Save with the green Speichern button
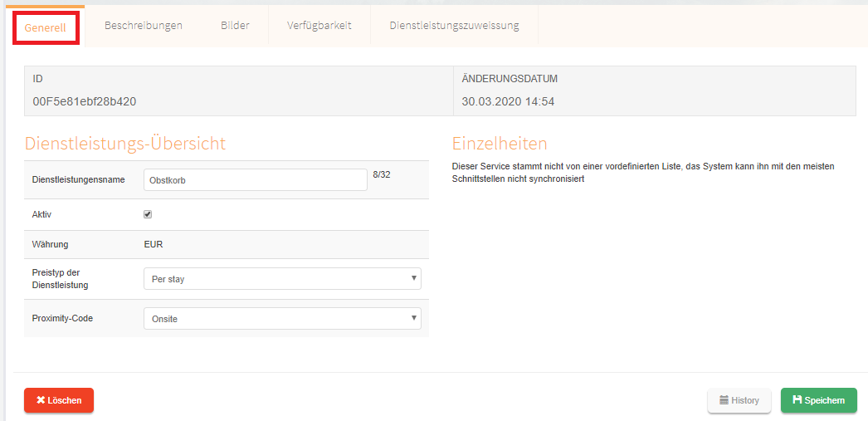The image size is (868, 421). click(819, 400)
